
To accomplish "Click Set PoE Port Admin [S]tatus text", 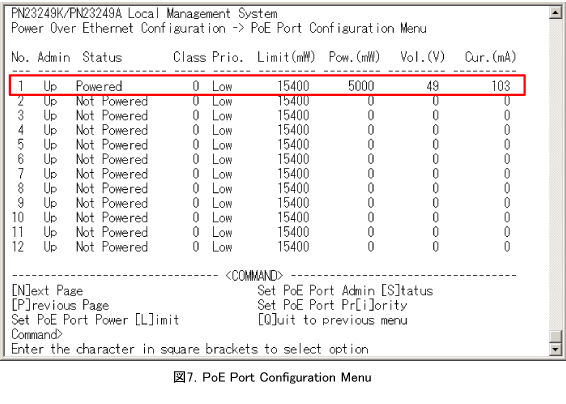I will 345,291.
